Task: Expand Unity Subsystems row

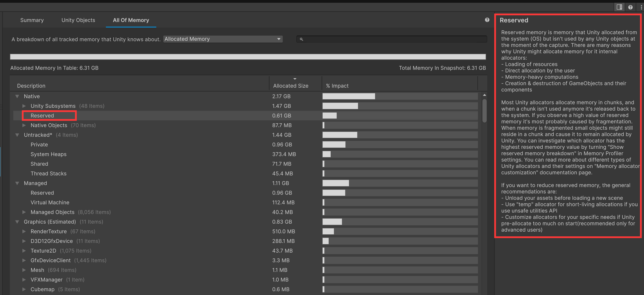Action: 24,106
